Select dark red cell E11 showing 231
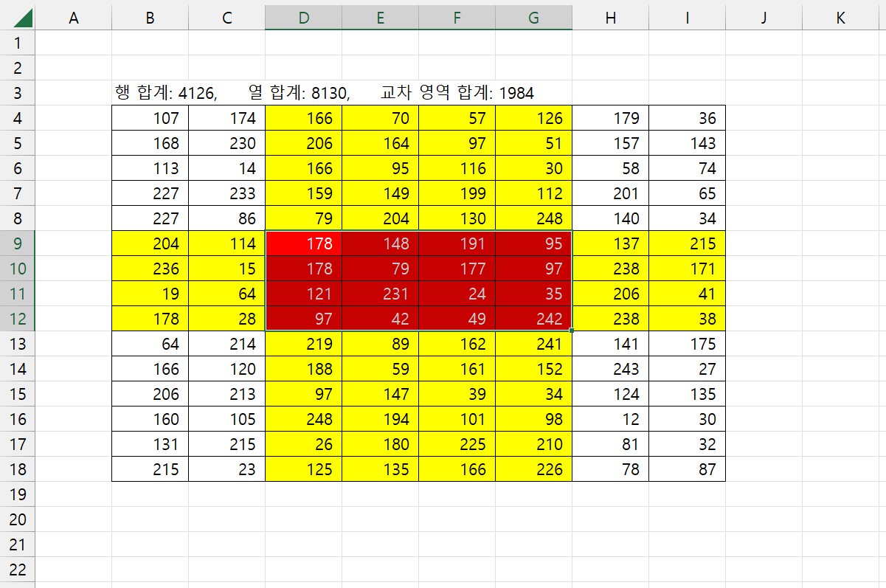886x588 pixels. [x=380, y=294]
